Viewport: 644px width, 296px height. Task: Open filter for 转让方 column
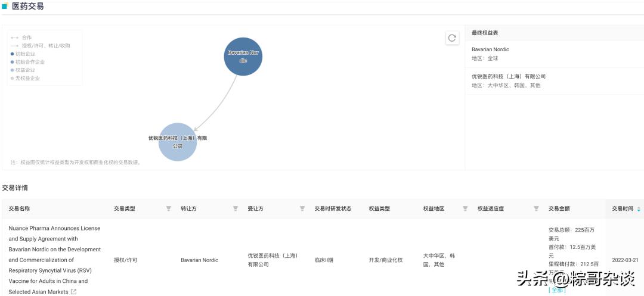(x=236, y=208)
